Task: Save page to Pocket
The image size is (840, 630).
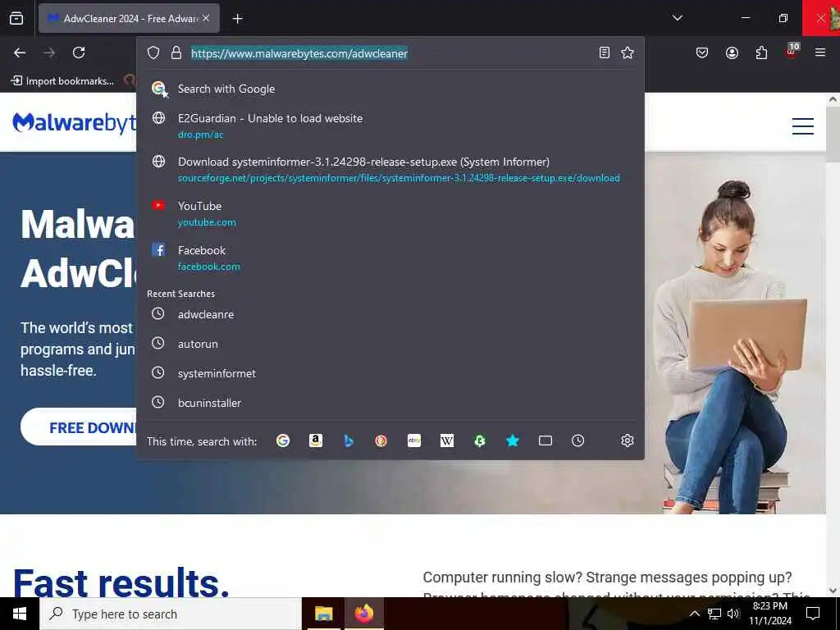Action: (x=702, y=52)
